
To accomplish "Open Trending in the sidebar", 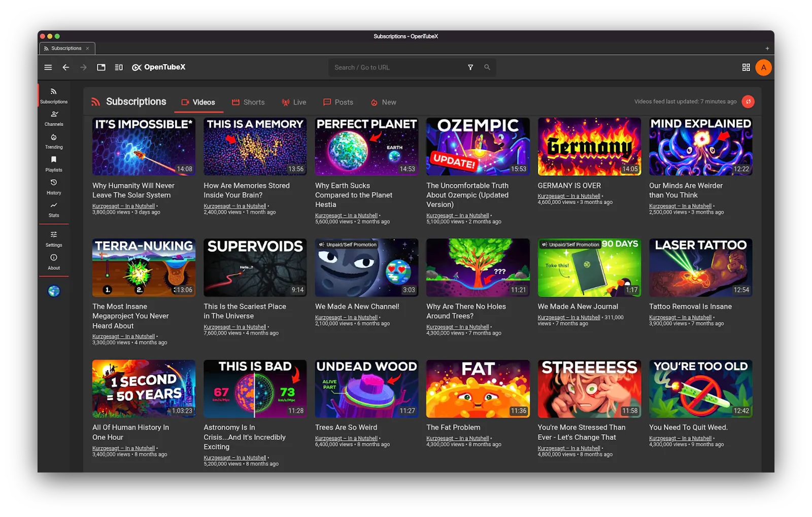I will [54, 141].
